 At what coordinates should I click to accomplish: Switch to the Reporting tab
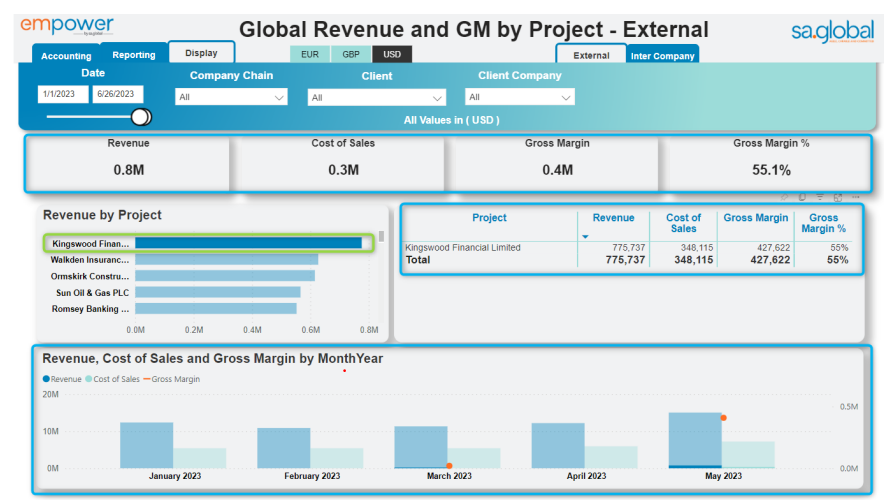[134, 55]
